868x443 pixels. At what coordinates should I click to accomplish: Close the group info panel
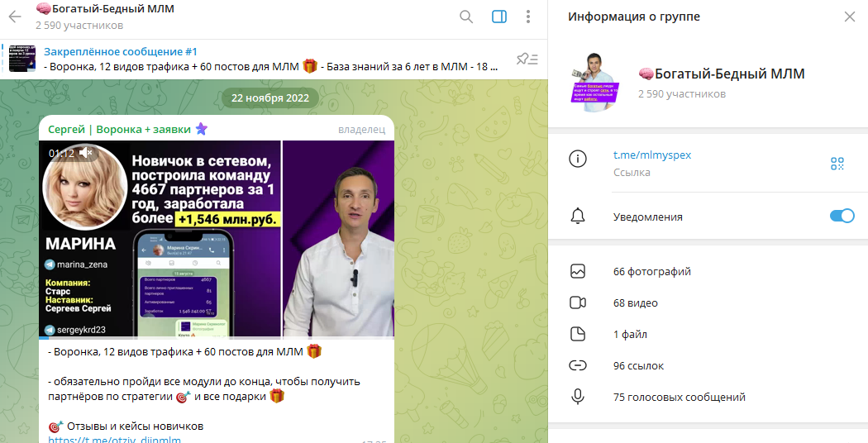(850, 17)
